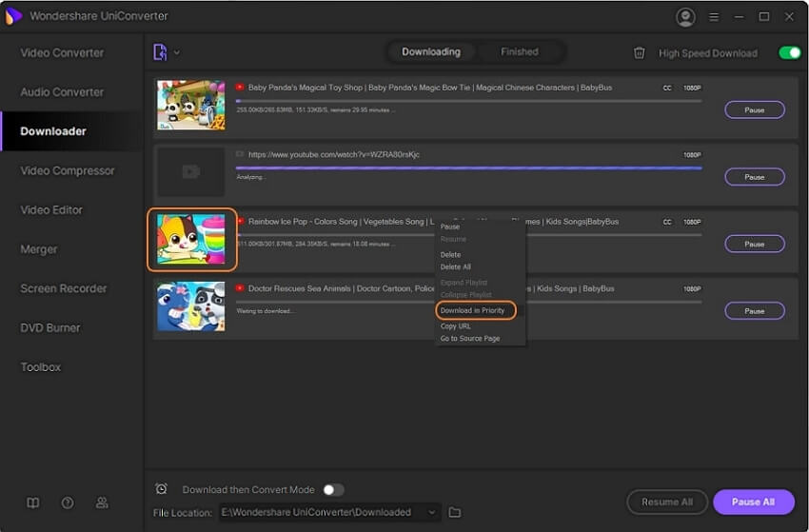This screenshot has height=532, width=809.
Task: Click the help question mark icon
Action: click(68, 502)
